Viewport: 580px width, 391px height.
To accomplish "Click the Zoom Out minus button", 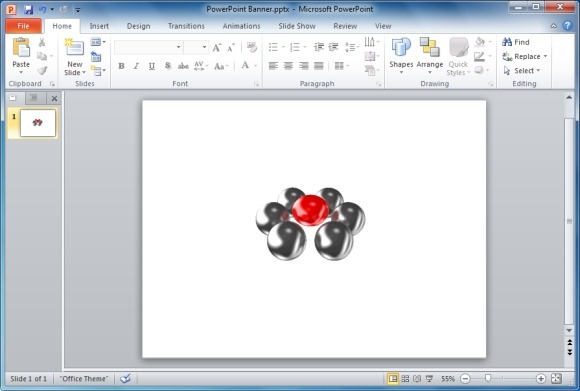I will 465,378.
